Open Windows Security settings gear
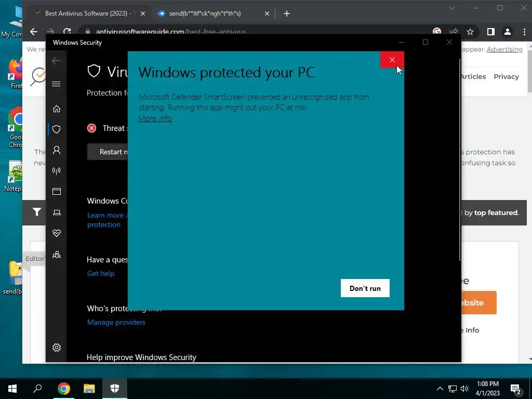The image size is (532, 399). coord(56,348)
